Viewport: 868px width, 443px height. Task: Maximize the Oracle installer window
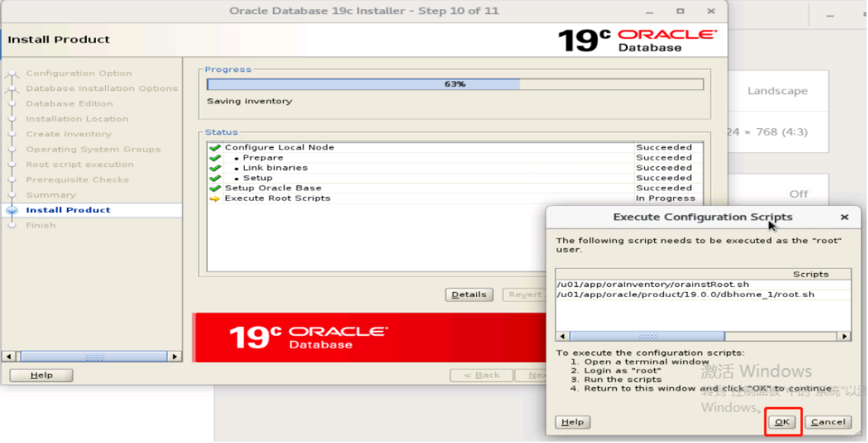(x=680, y=11)
